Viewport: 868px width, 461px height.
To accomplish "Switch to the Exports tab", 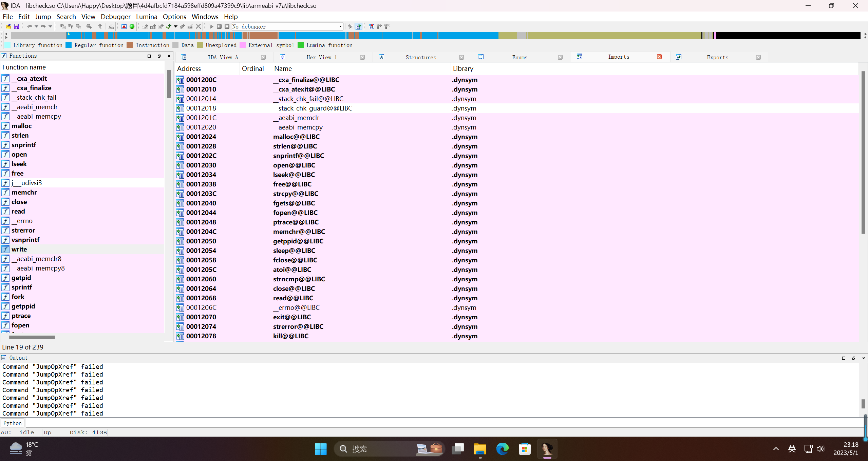I will click(717, 57).
